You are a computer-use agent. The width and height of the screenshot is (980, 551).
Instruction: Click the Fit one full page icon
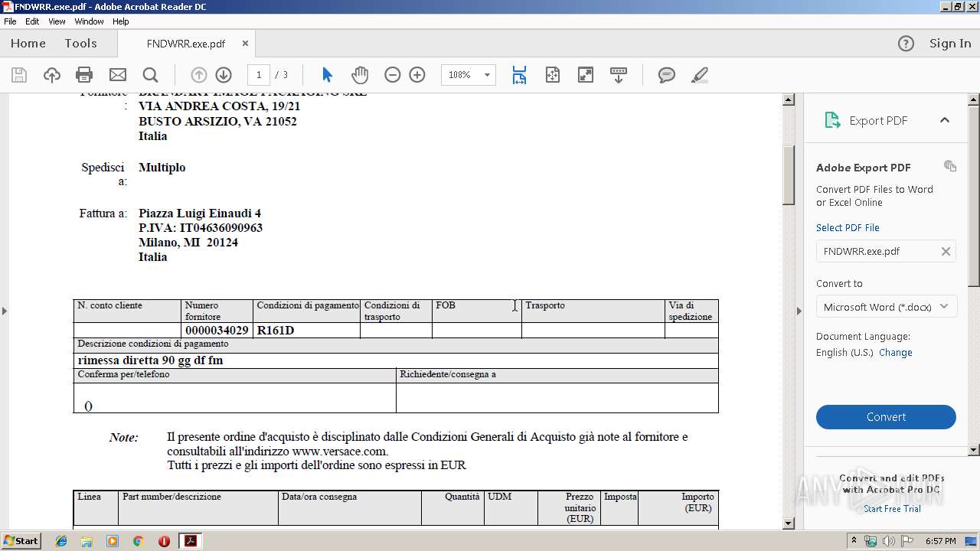point(553,75)
